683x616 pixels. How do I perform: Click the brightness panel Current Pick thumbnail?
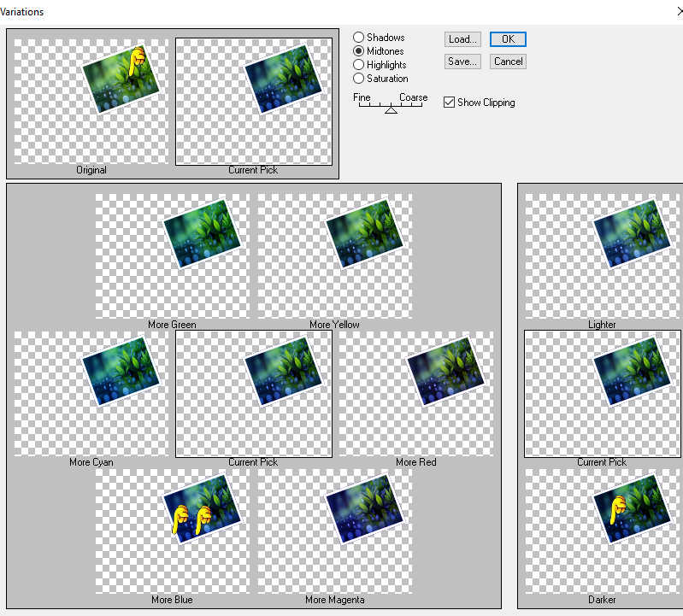tap(603, 394)
